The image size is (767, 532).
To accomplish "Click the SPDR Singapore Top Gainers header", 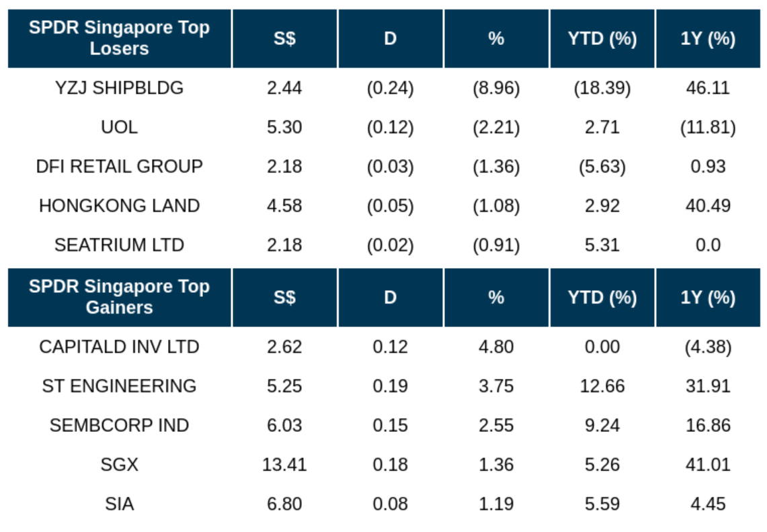I will (119, 297).
